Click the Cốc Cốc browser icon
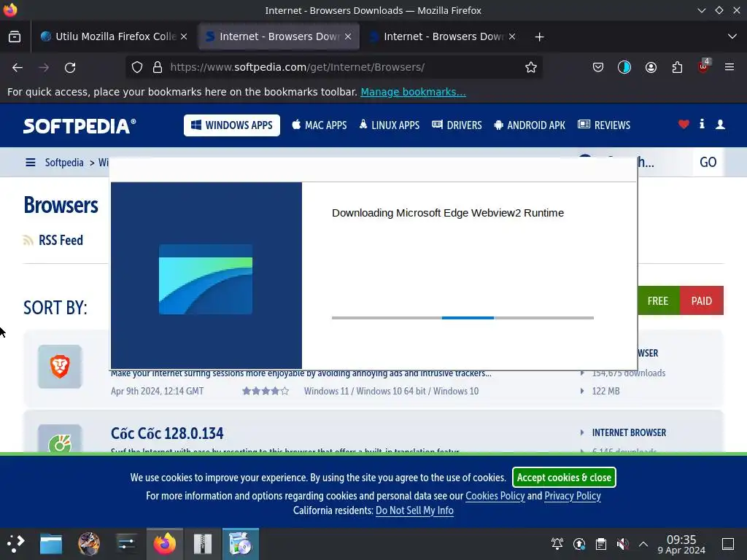The height and width of the screenshot is (560, 747). [x=60, y=439]
